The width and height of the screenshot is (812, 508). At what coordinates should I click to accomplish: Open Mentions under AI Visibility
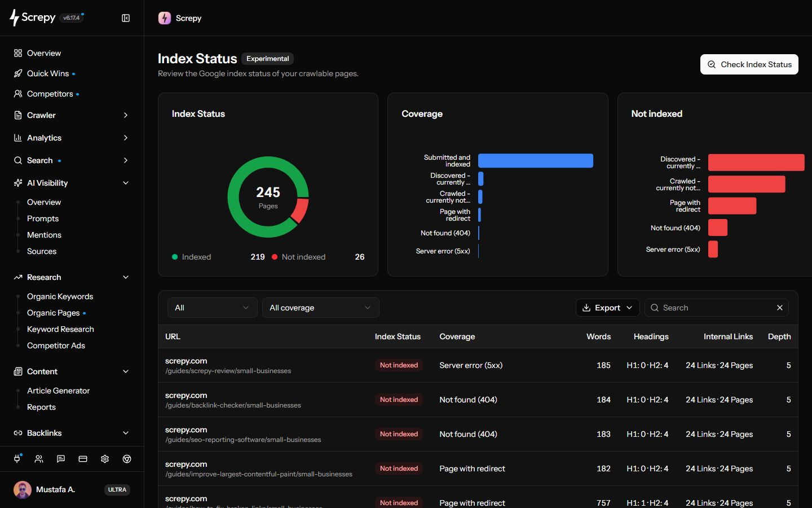coord(44,235)
